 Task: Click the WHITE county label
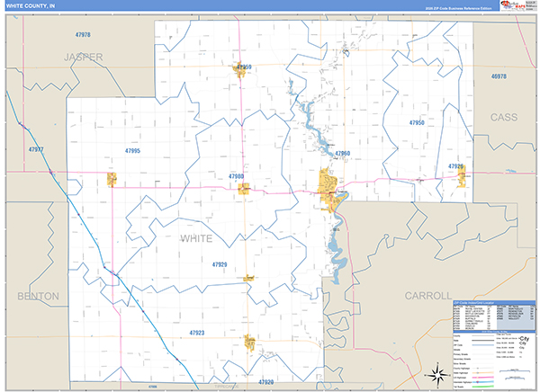(196, 238)
